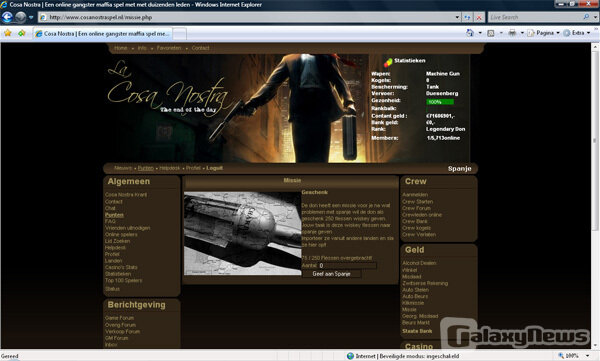Screen dimensions: 600x361
Task: Open Verkoop Forum under Berichtgeving
Action: tap(122, 332)
